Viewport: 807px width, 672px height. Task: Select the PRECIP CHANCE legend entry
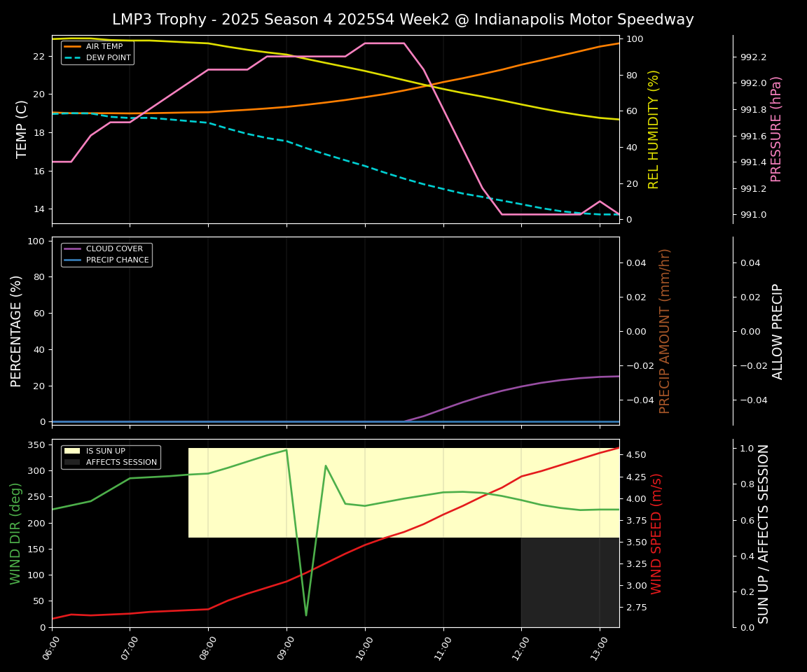[117, 260]
